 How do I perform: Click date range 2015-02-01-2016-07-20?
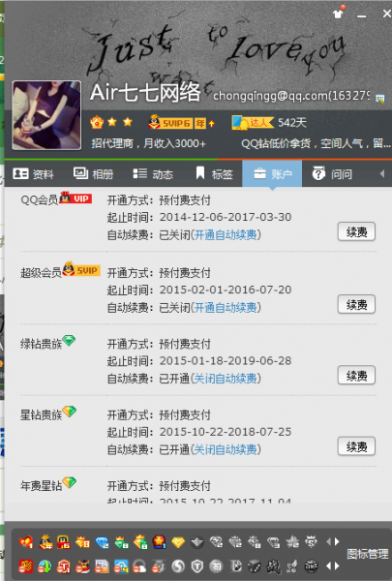click(226, 290)
